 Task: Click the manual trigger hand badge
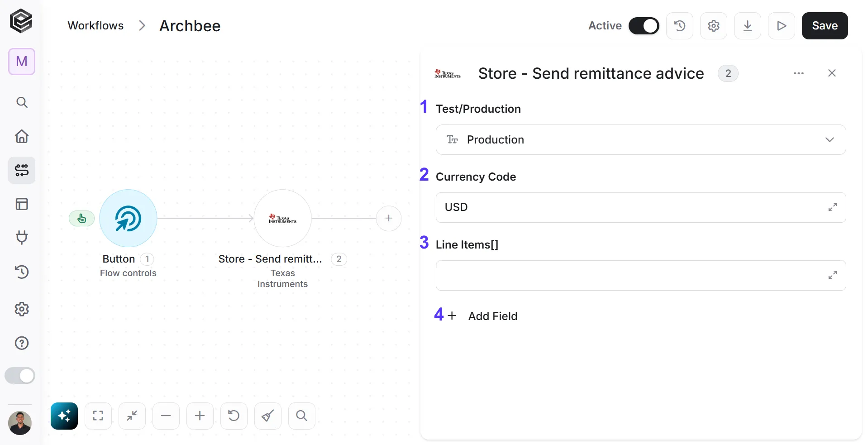81,218
